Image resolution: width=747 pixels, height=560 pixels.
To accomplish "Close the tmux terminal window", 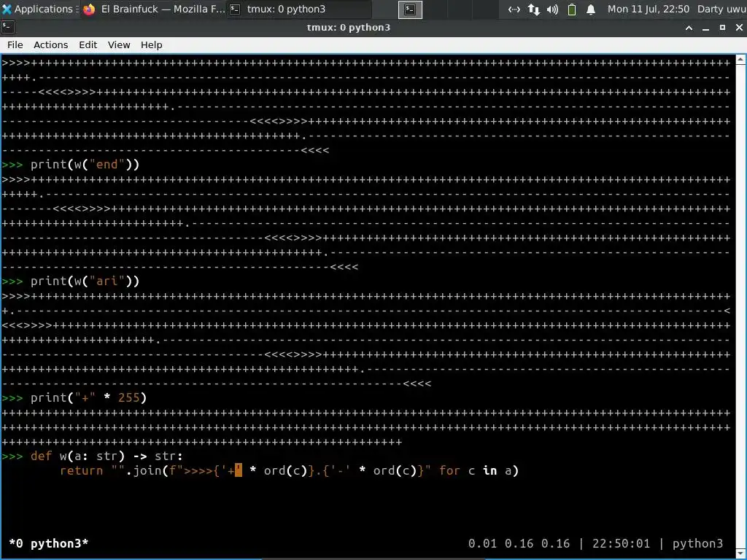I will pos(739,28).
